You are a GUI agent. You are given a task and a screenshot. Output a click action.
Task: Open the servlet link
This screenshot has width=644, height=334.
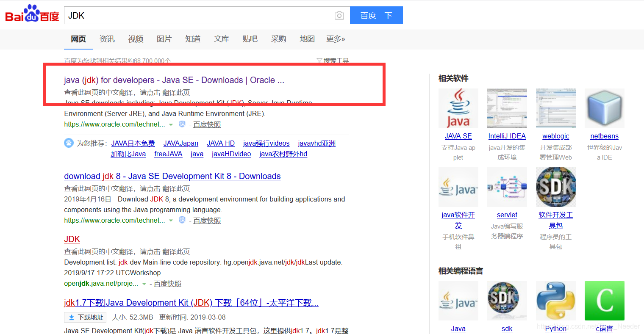tap(507, 215)
